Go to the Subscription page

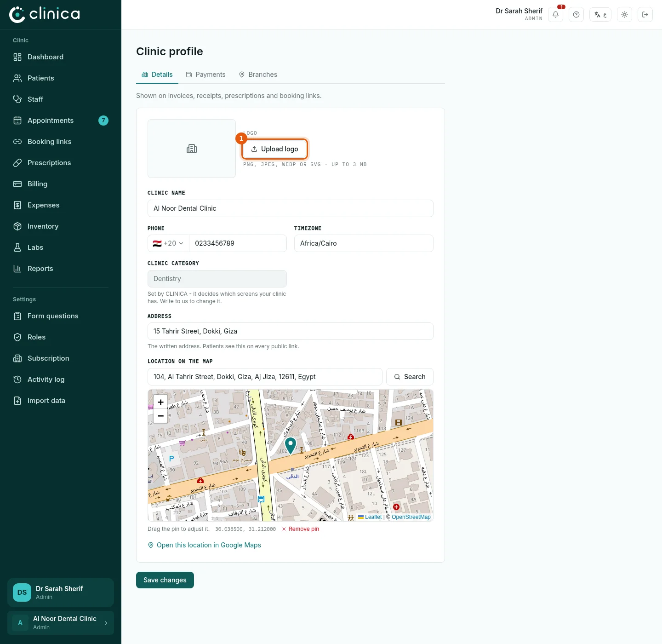[x=61, y=358]
